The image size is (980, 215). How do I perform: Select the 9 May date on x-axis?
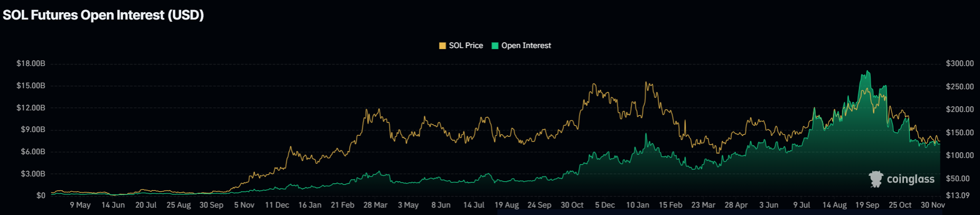(80, 205)
